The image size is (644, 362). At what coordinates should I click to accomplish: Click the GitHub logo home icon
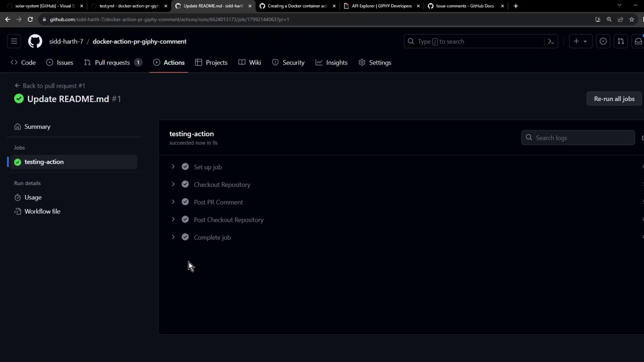pyautogui.click(x=35, y=42)
